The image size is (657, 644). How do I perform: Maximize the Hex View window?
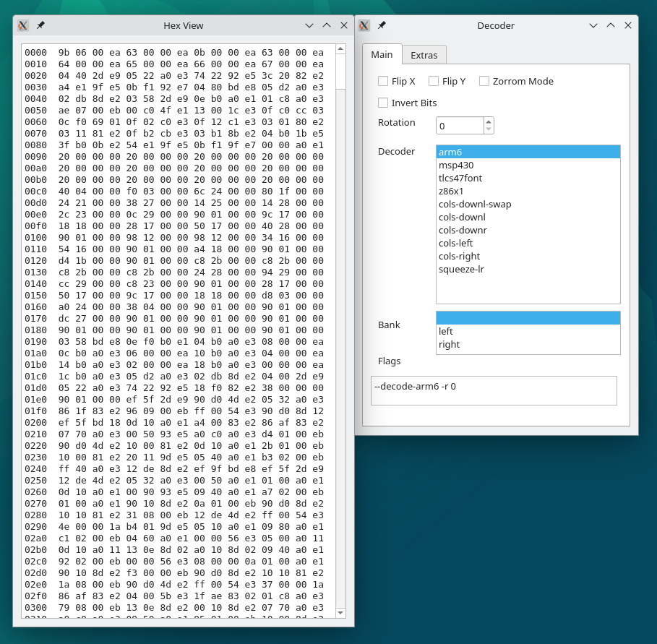coord(327,25)
